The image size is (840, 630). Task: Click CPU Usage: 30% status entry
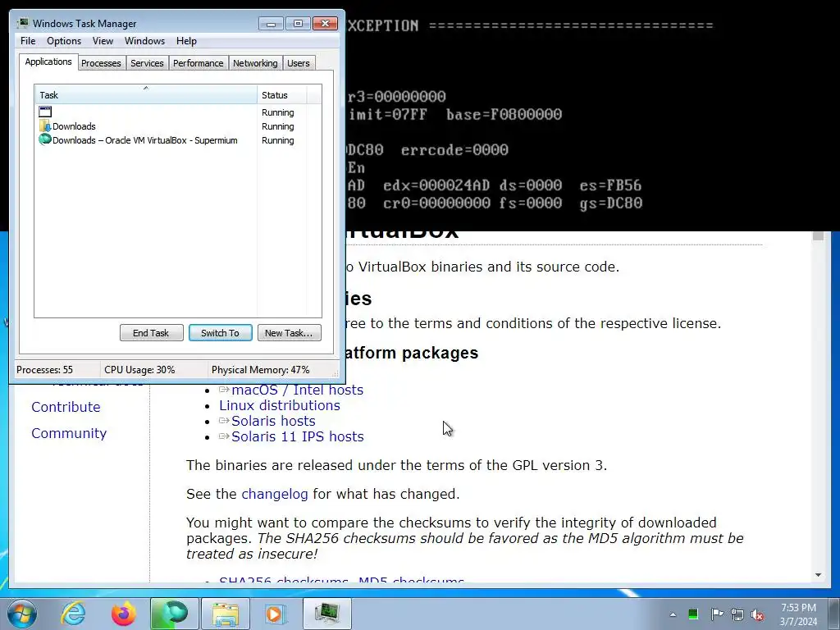pyautogui.click(x=139, y=370)
